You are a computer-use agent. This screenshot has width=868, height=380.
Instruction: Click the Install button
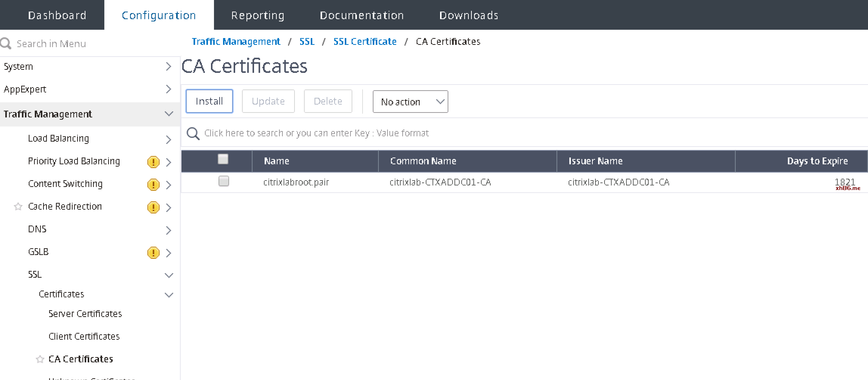pos(209,101)
